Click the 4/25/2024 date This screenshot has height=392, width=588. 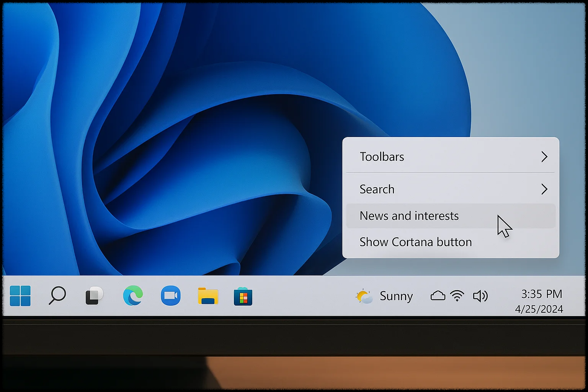tap(539, 309)
